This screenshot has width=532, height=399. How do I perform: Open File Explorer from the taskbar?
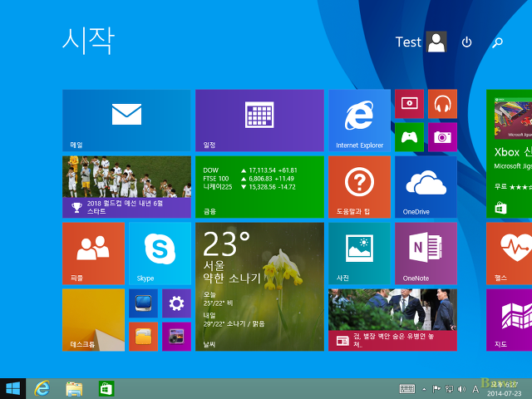[x=74, y=389]
